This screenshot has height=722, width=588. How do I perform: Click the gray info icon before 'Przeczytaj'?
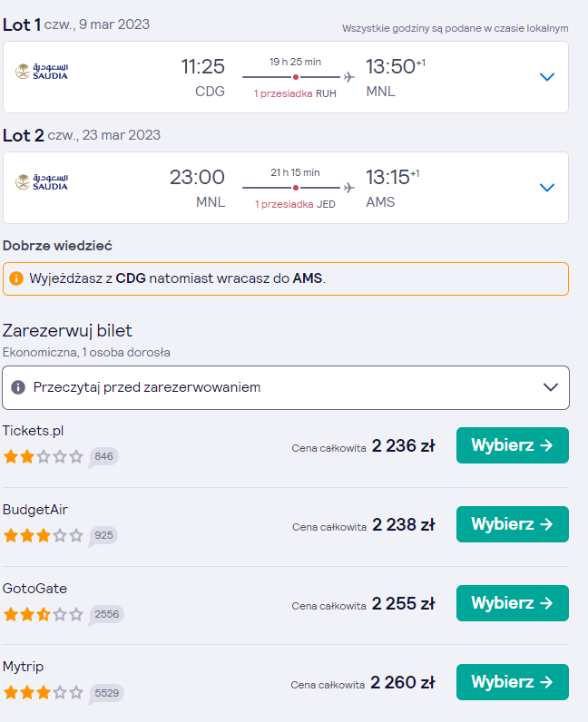pyautogui.click(x=18, y=387)
